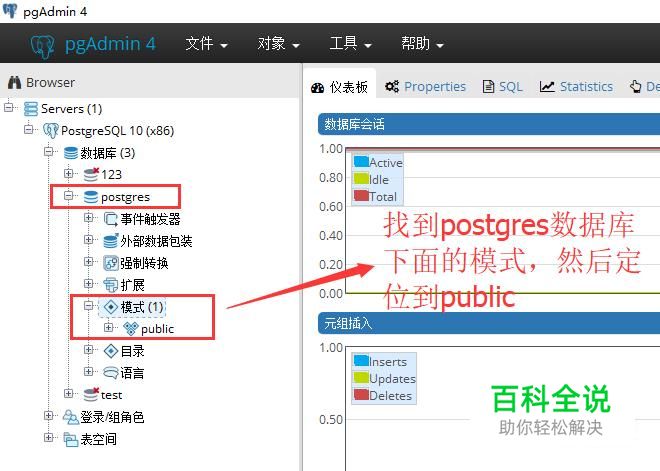Click the 表空间 tablespaces folder icon

(x=70, y=439)
